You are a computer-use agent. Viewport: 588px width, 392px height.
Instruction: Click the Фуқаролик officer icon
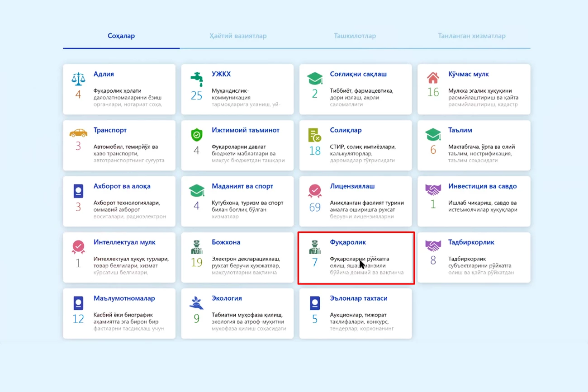(315, 247)
